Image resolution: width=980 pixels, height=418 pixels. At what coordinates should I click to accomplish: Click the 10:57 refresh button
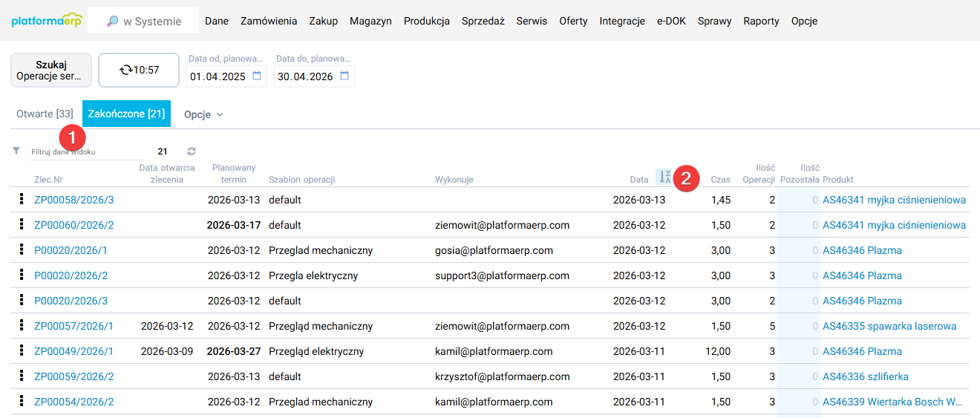[139, 71]
